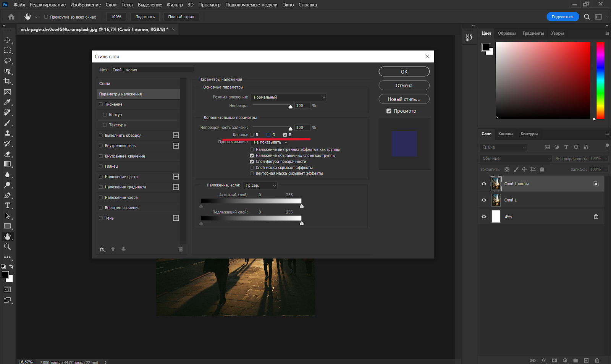Screen dimensions: 611x364
Task: Open the Режим наложения dropdown
Action: pyautogui.click(x=288, y=97)
